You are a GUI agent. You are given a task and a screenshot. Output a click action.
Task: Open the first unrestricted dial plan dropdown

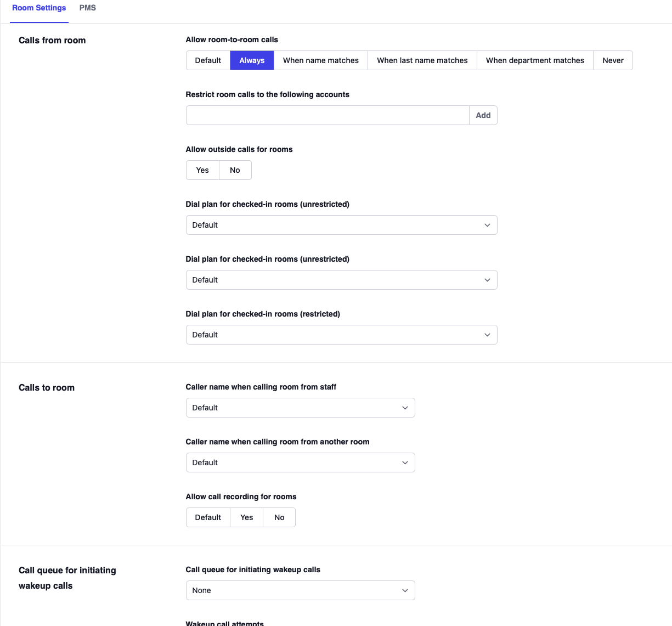(341, 225)
